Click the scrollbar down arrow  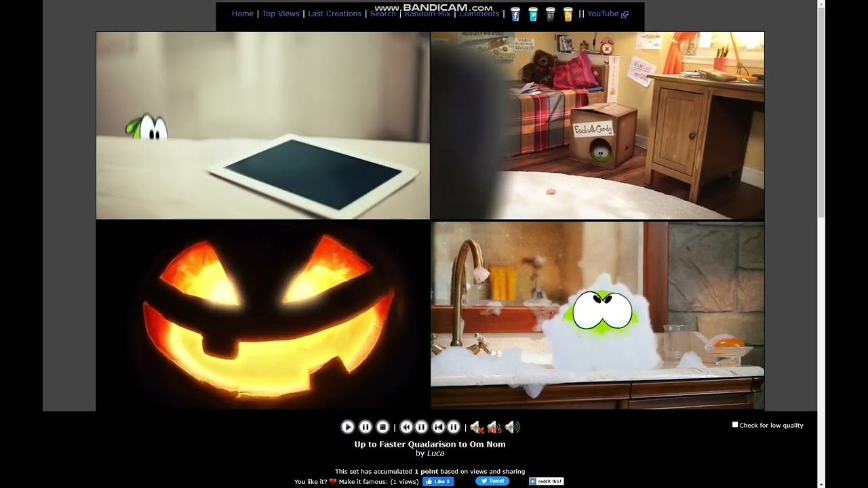(821, 484)
